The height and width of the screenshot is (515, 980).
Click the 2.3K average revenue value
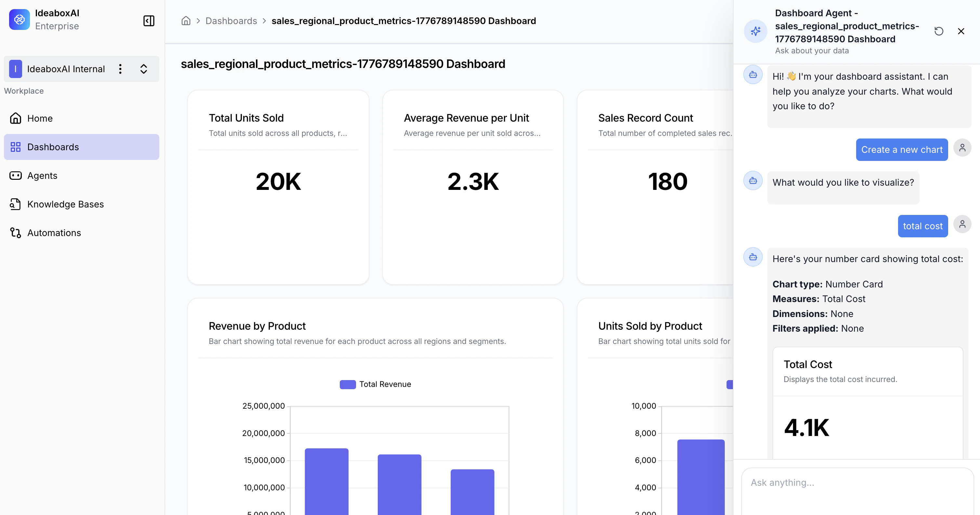point(473,181)
